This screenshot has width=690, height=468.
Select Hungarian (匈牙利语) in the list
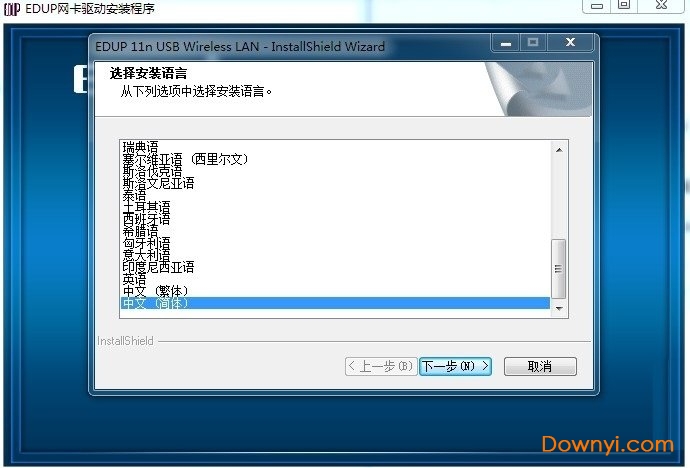(x=146, y=243)
